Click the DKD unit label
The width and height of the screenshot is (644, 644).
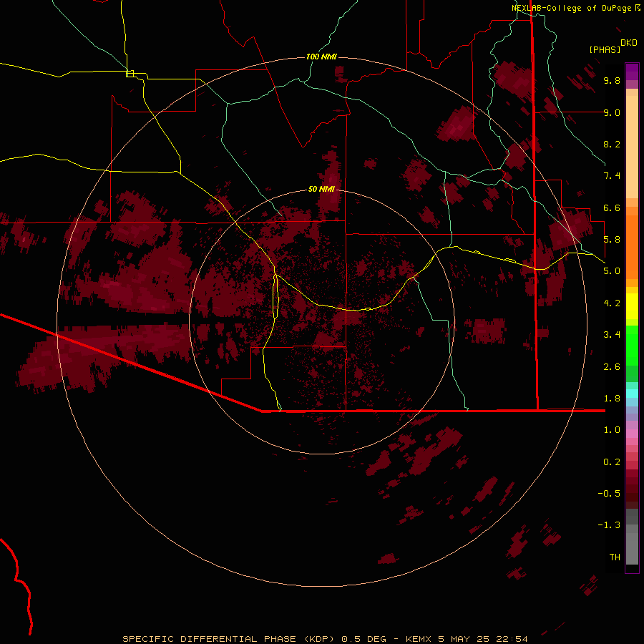629,43
